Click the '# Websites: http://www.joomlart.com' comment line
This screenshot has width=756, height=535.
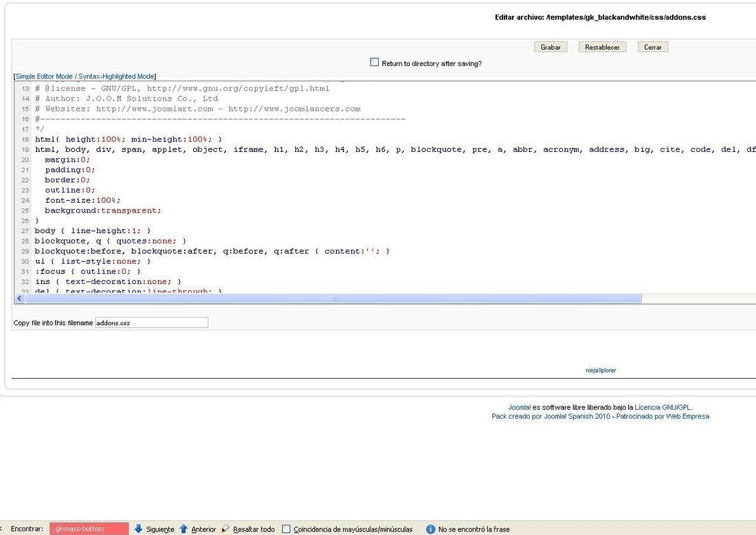(198, 109)
